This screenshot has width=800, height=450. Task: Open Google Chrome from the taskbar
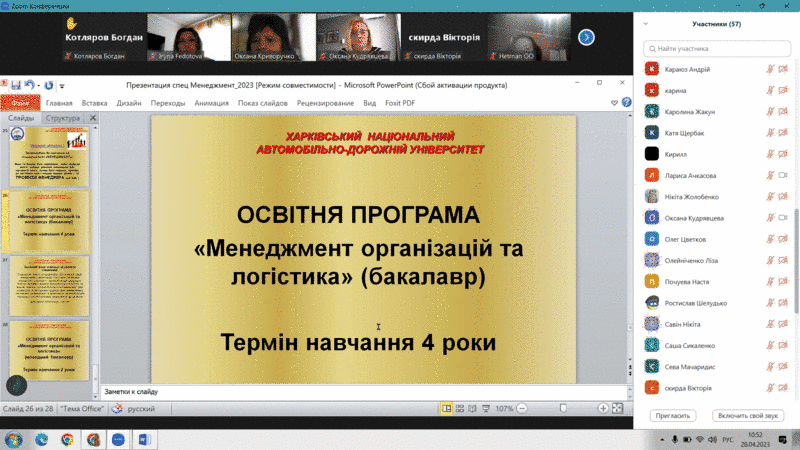(67, 438)
